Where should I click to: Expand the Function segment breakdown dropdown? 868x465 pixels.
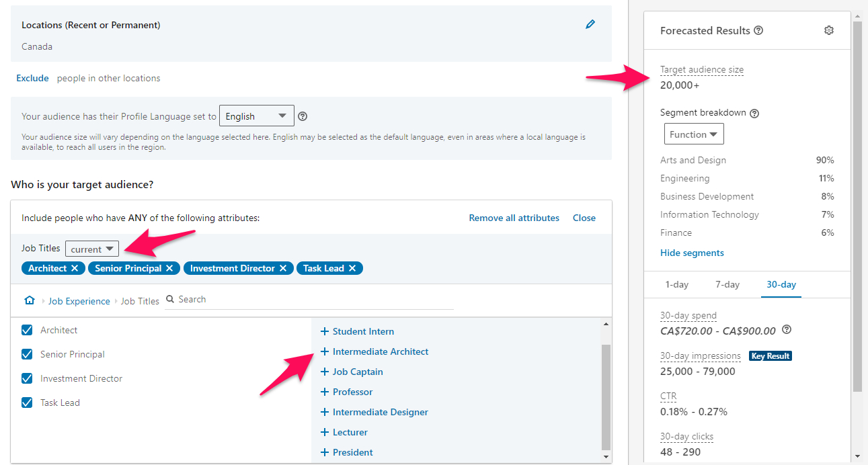click(693, 134)
